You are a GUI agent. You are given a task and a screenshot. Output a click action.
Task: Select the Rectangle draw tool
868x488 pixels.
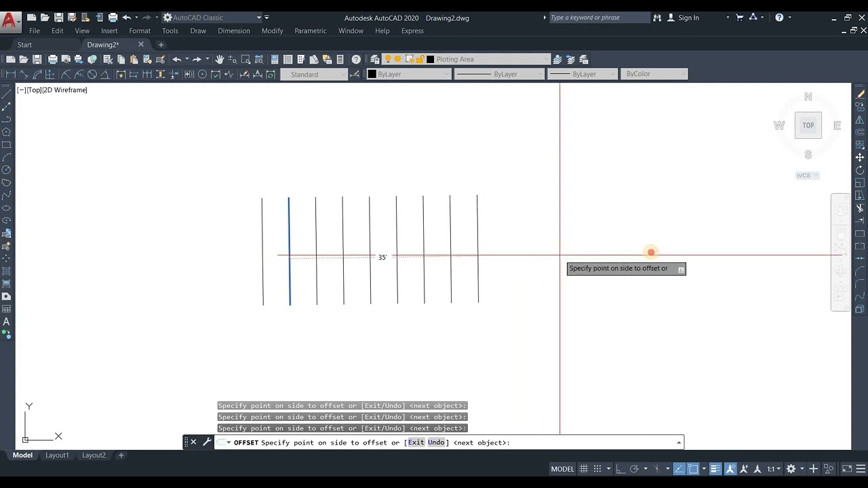[x=6, y=144]
